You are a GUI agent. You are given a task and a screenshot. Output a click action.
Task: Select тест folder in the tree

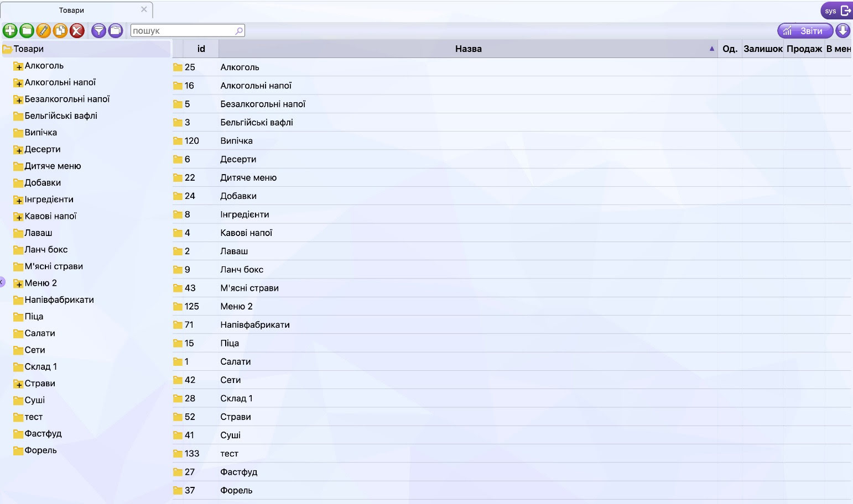[33, 417]
